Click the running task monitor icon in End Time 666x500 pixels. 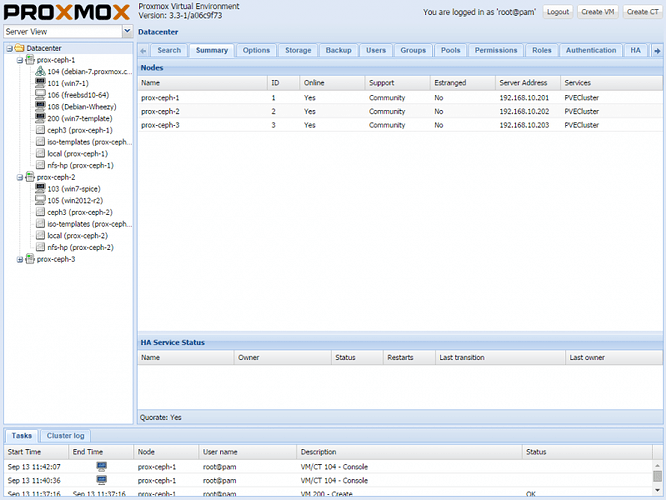coord(101,466)
